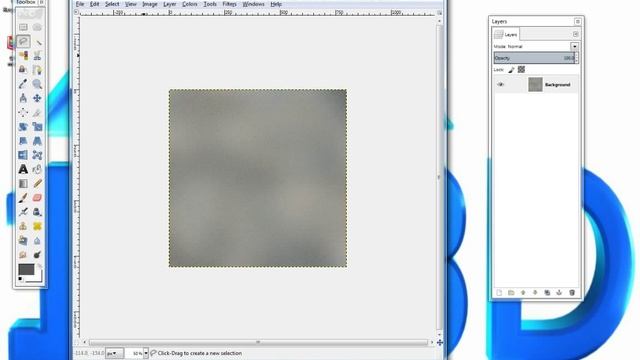Select the Alignment tool

pyautogui.click(x=23, y=112)
